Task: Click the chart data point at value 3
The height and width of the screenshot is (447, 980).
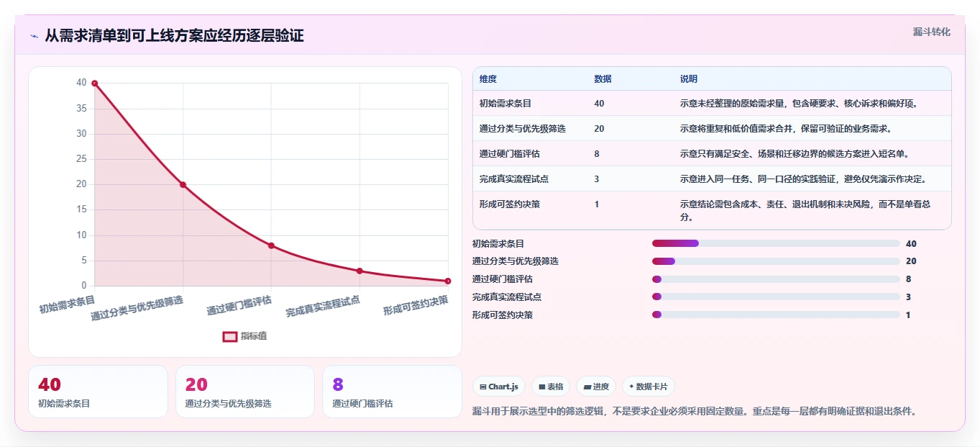Action: tap(360, 271)
